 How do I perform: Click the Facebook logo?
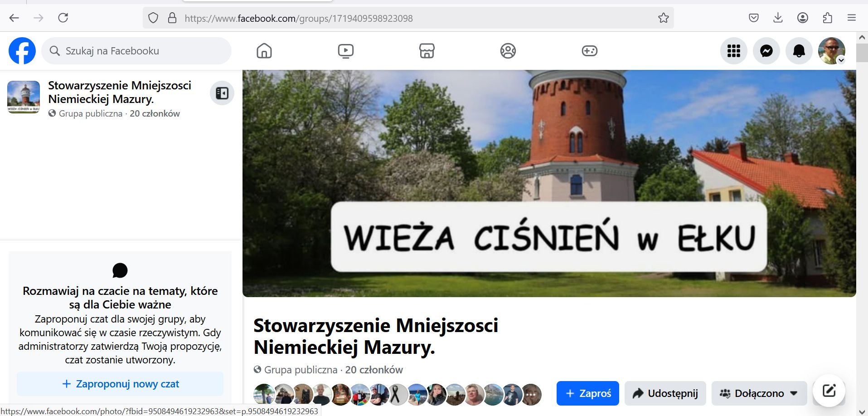click(x=22, y=51)
